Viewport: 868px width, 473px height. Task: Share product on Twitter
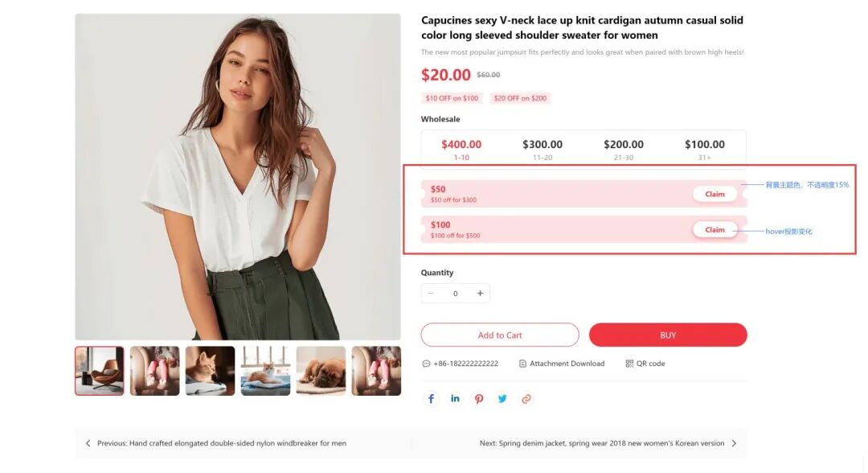[x=502, y=399]
